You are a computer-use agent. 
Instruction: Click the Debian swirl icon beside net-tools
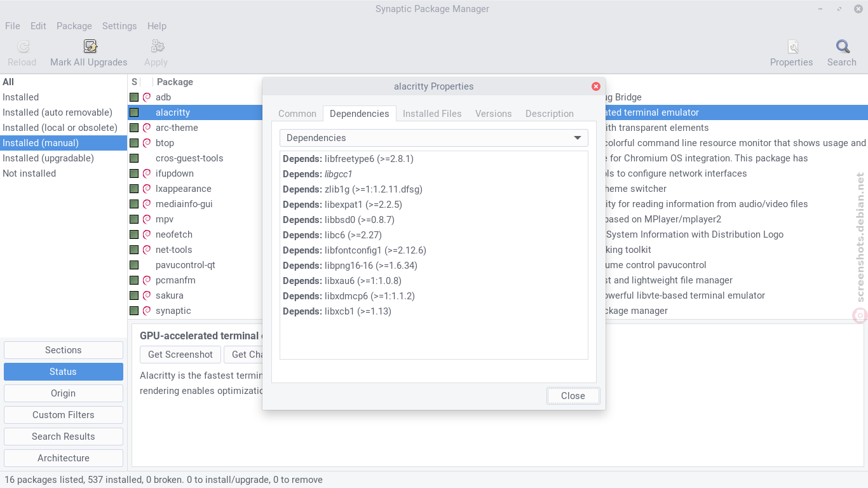click(147, 250)
